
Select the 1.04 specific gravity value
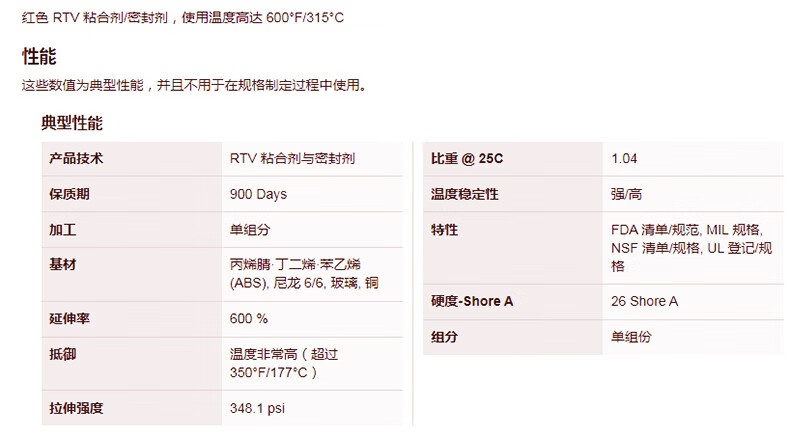coord(624,158)
